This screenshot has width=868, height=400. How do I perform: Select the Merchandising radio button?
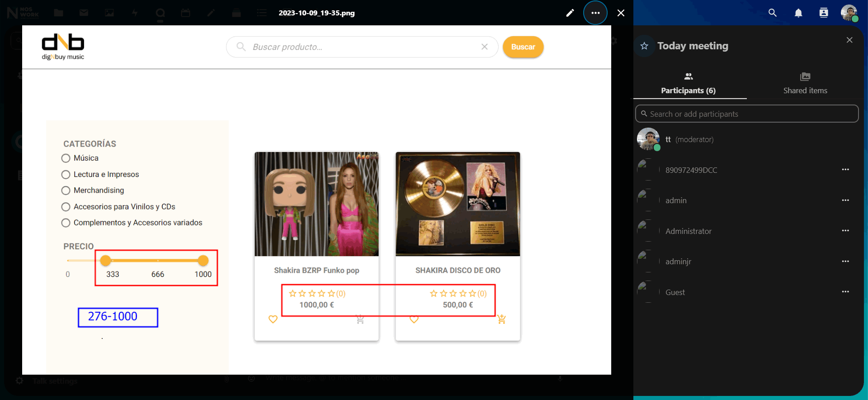[x=66, y=190]
